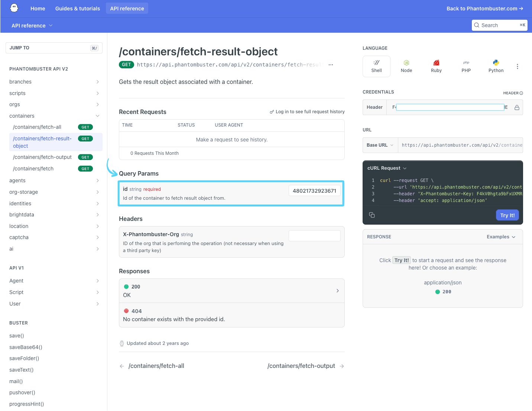Image resolution: width=532 pixels, height=411 pixels.
Task: Expand the orgs section
Action: (98, 104)
